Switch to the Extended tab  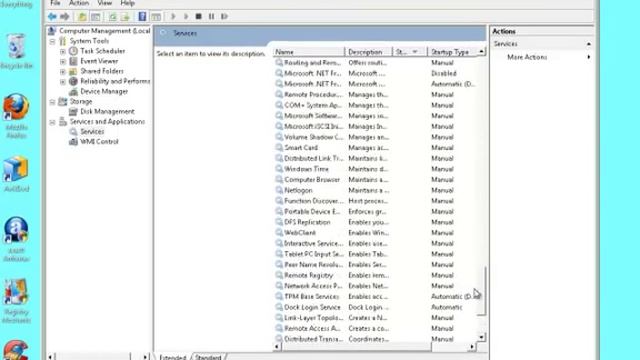173,357
